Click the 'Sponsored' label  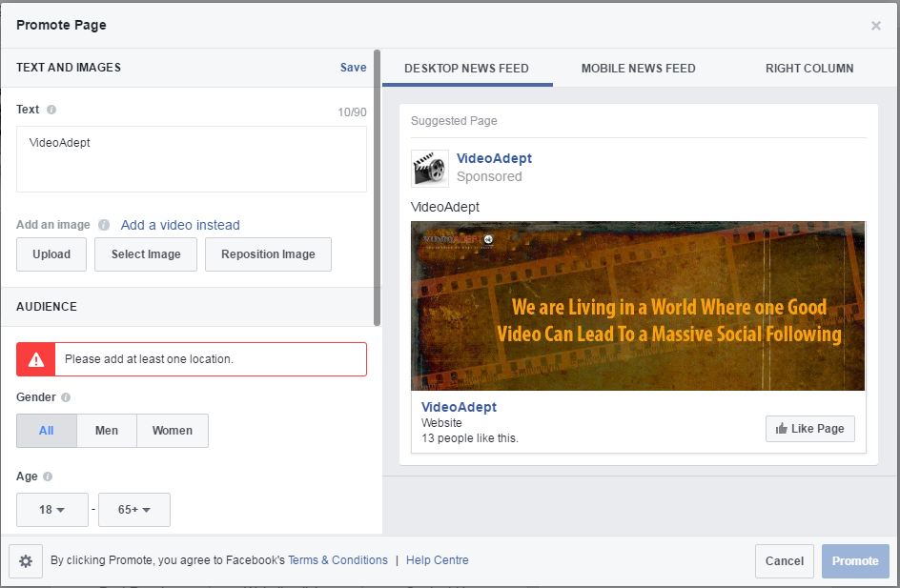click(x=489, y=176)
